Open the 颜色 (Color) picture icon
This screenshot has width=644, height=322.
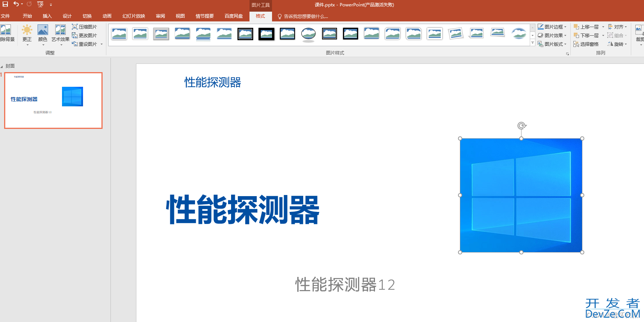tap(43, 30)
